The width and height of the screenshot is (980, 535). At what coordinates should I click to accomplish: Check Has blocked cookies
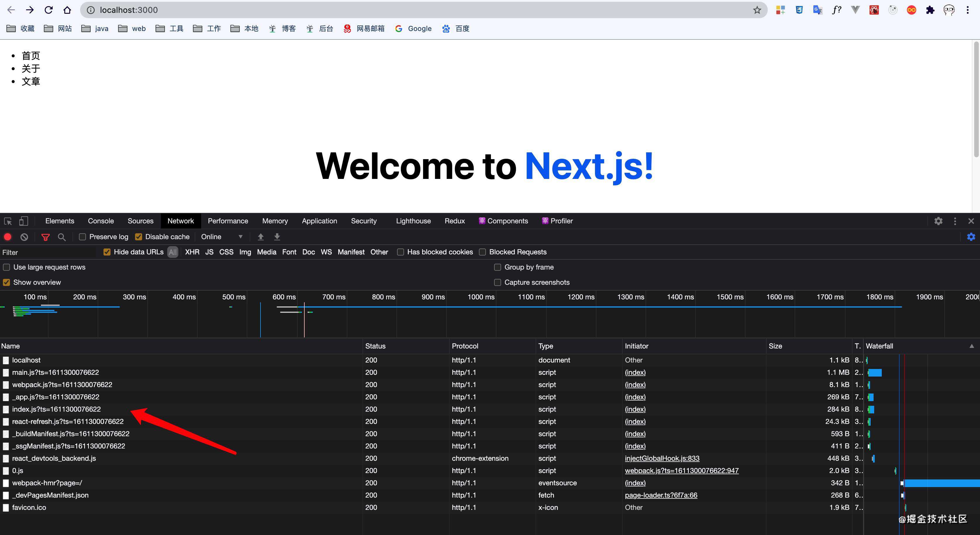pos(400,252)
